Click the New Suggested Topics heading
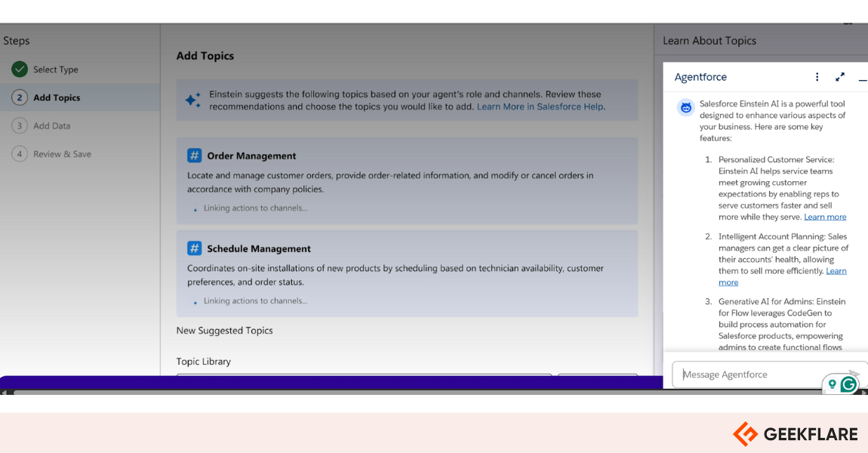The width and height of the screenshot is (868, 453). click(x=224, y=330)
